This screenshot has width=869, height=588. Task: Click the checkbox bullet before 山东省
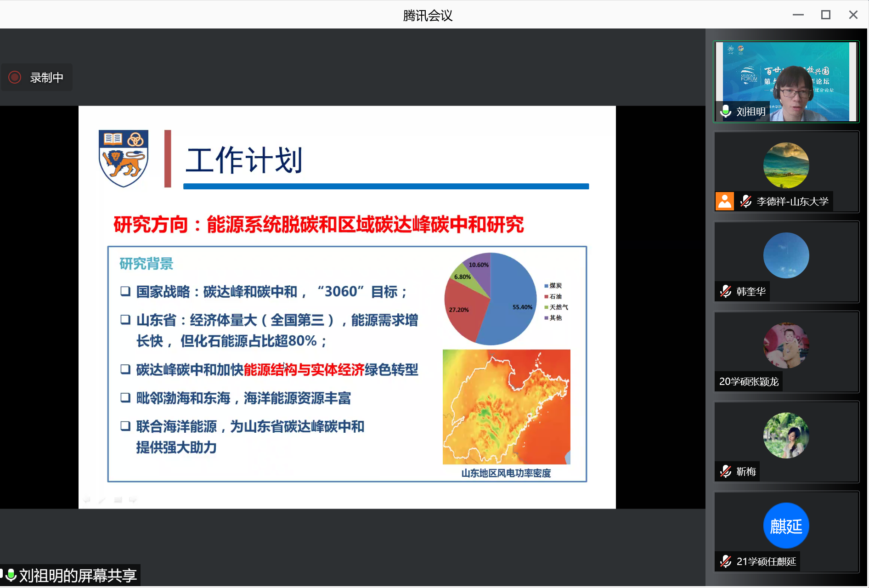point(125,320)
